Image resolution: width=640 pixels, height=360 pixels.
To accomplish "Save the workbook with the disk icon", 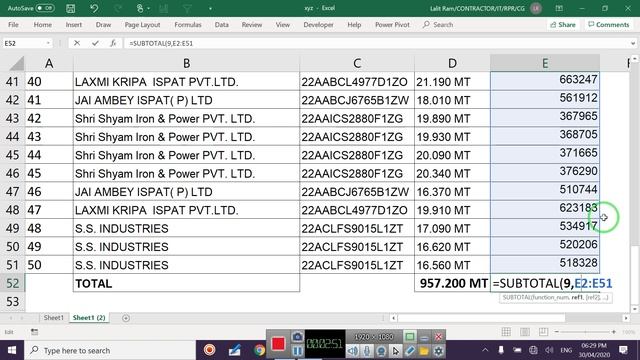I will coord(71,8).
